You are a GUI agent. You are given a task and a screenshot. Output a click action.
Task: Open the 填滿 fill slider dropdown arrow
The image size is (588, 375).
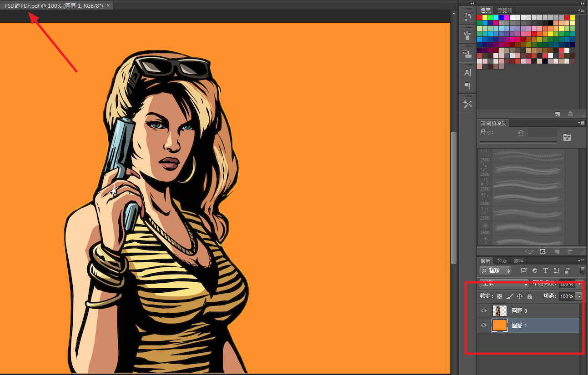point(579,296)
